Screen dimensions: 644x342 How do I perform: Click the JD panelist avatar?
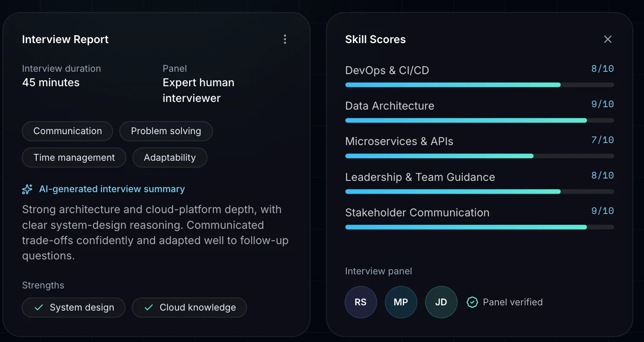point(441,302)
